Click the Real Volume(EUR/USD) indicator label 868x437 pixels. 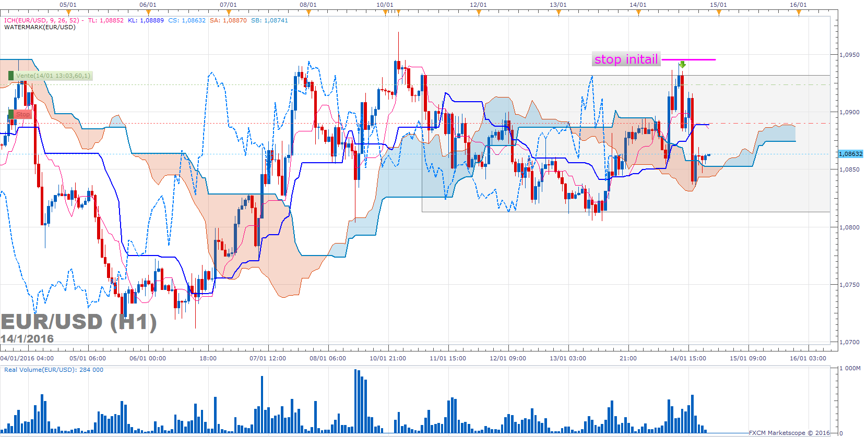pos(53,370)
